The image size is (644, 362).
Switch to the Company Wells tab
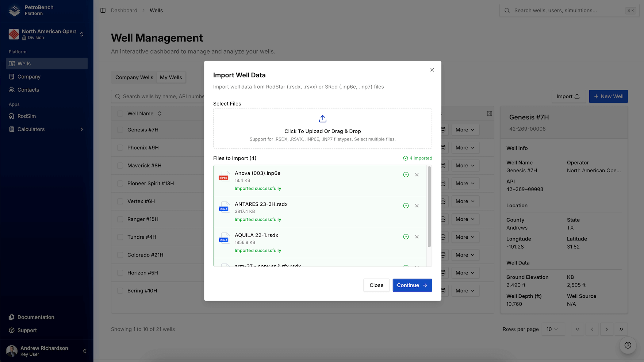pos(134,77)
